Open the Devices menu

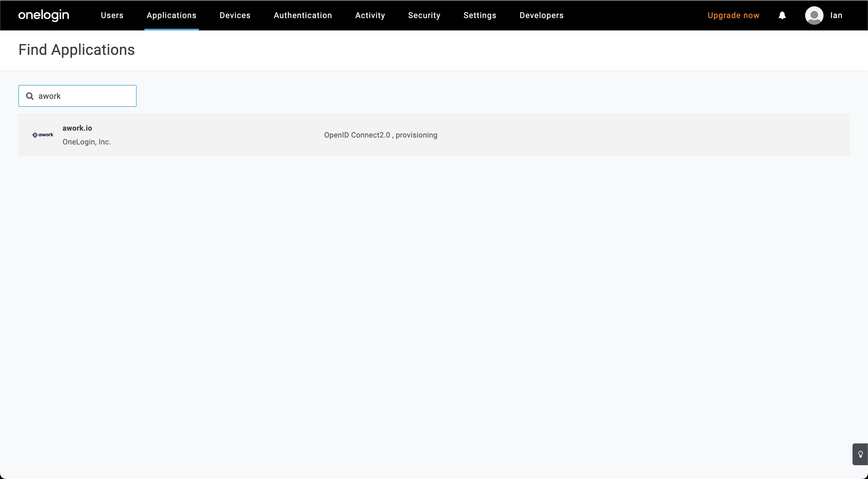coord(235,16)
